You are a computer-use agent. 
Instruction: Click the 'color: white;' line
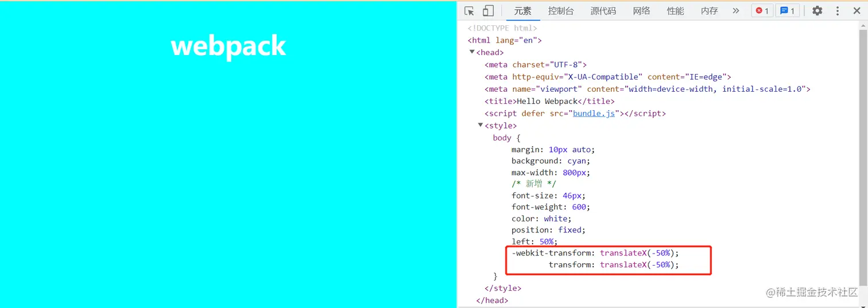click(x=541, y=219)
